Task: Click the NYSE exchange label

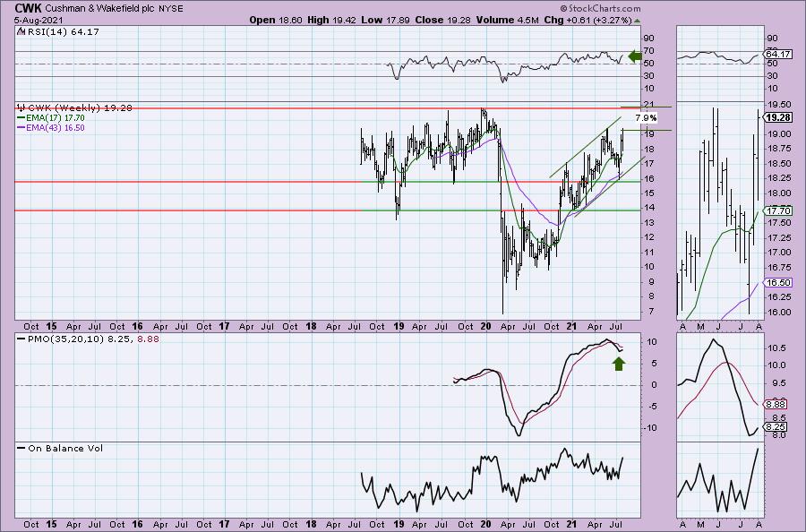Action: pyautogui.click(x=171, y=9)
